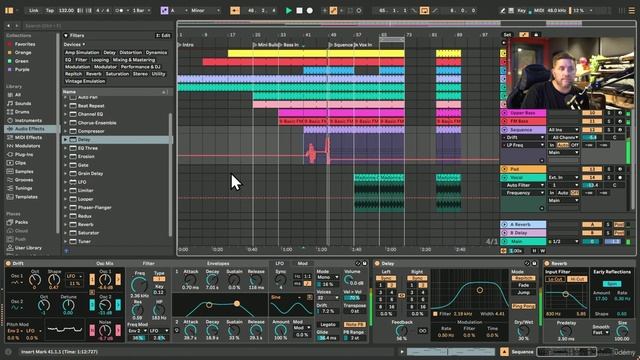Open the All Ins input dropdown
The width and height of the screenshot is (640, 360).
(x=563, y=130)
